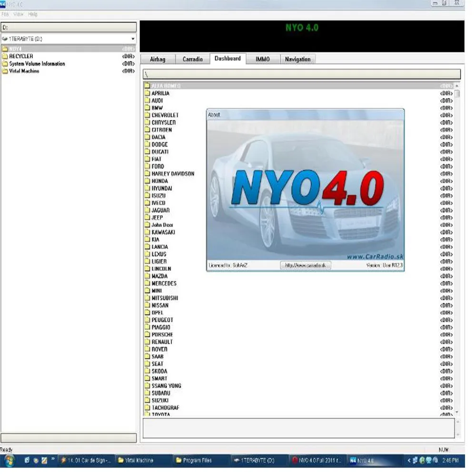Click the BMW folder icon

[x=147, y=108]
